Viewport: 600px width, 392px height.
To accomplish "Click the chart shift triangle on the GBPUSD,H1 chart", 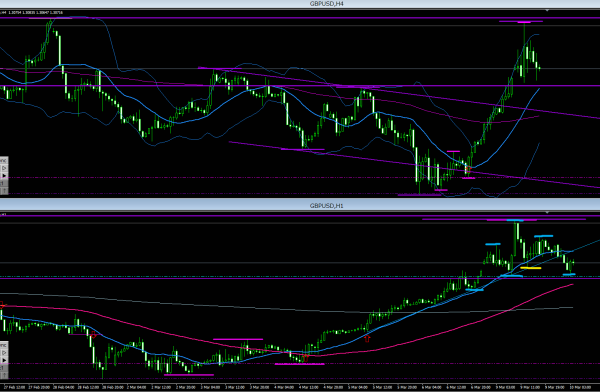I will click(x=547, y=212).
